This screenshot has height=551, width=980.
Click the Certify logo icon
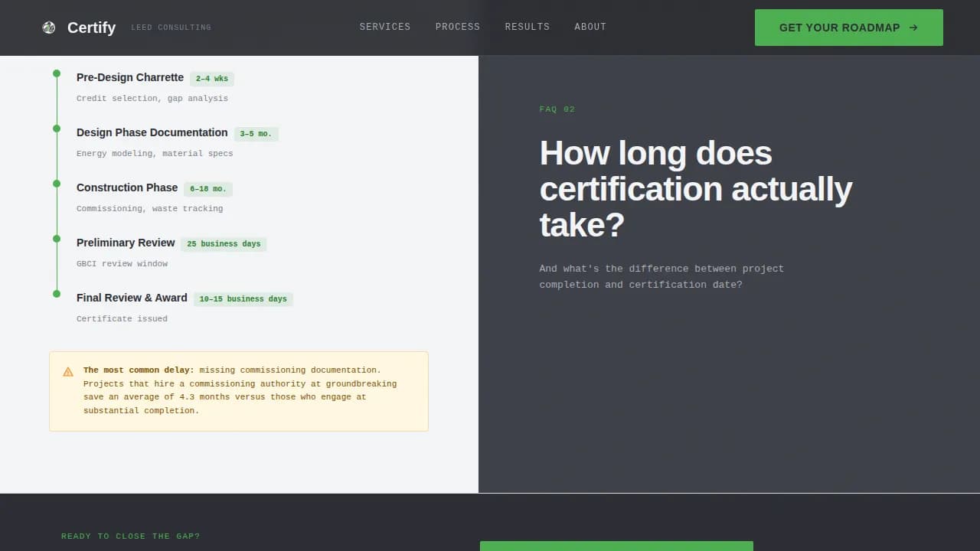49,28
